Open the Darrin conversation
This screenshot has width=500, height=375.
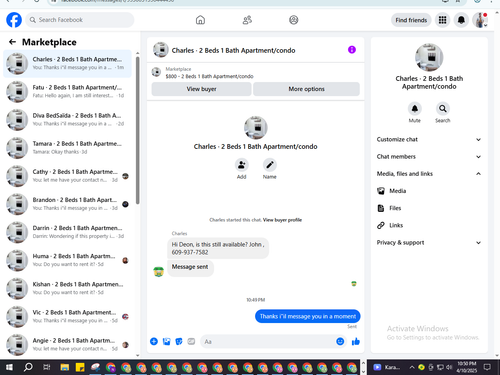[67, 232]
